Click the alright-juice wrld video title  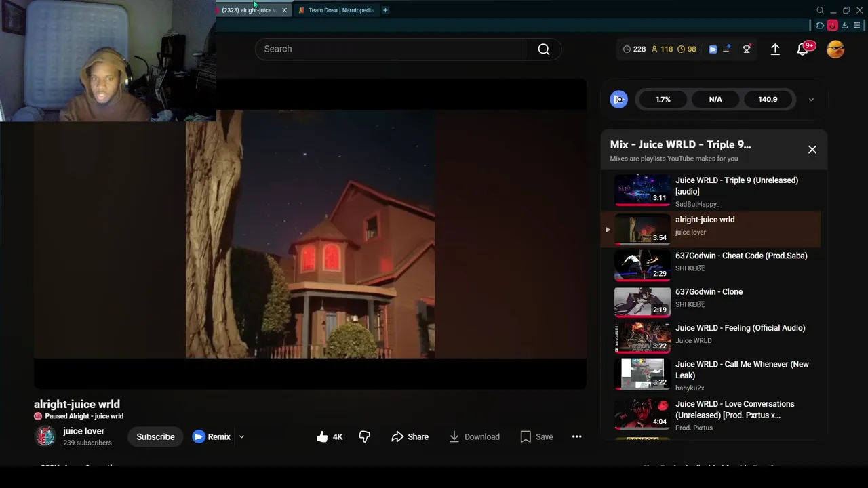[x=77, y=404]
